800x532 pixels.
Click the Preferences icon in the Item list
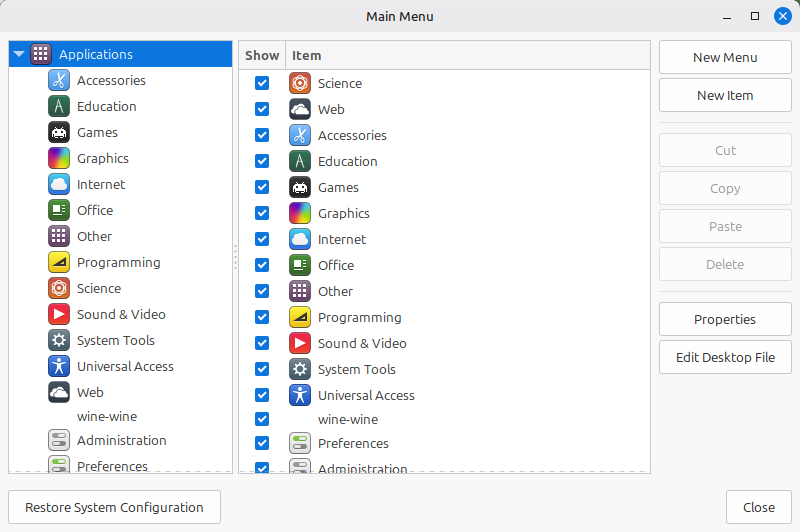[300, 443]
